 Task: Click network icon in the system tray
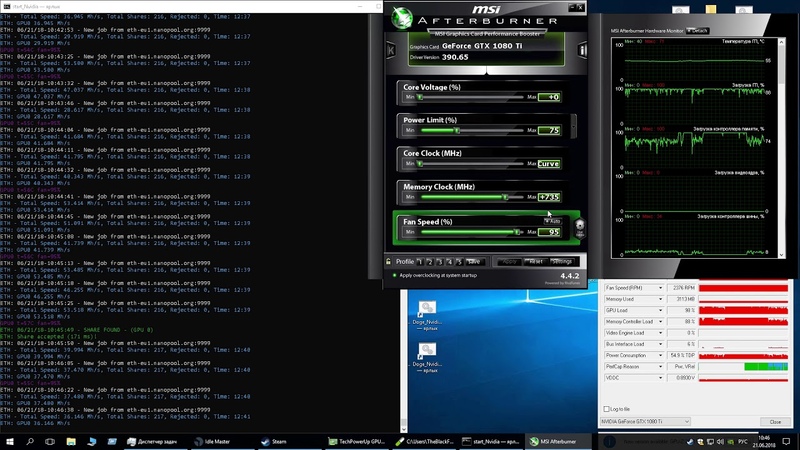pyautogui.click(x=710, y=442)
